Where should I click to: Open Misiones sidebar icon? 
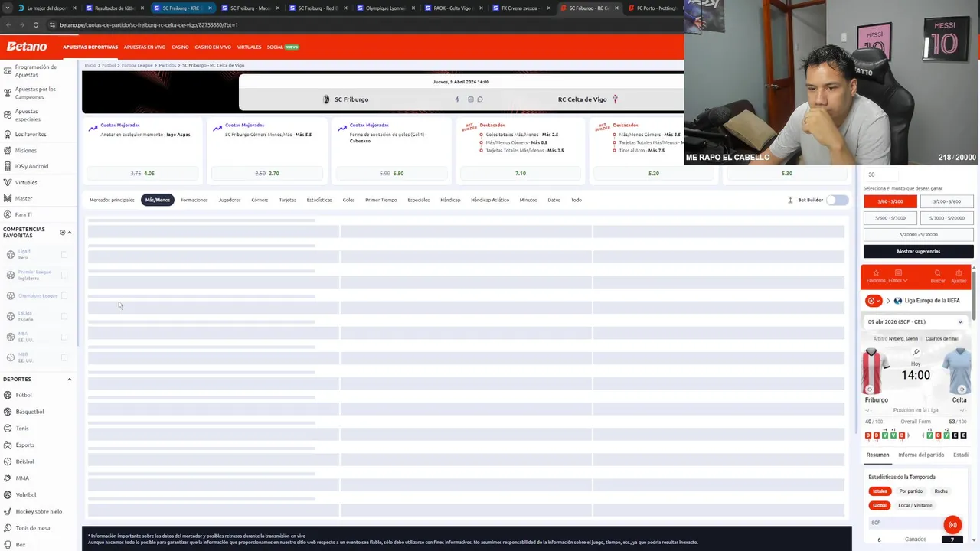click(8, 150)
